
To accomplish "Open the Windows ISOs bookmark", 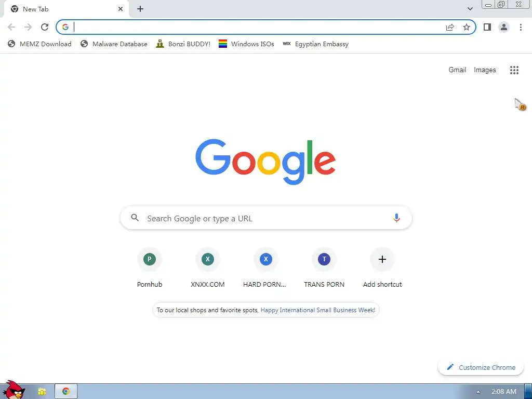I will pyautogui.click(x=246, y=44).
